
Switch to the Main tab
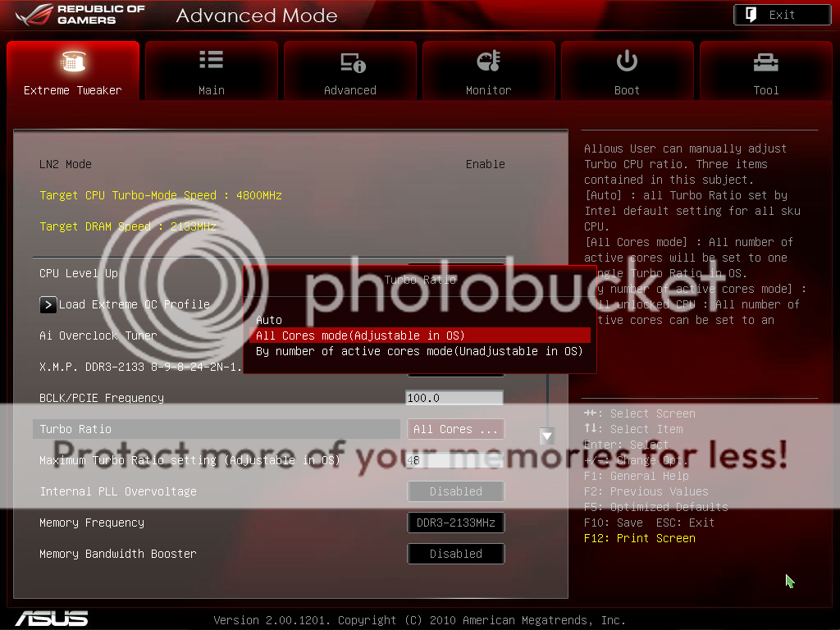pyautogui.click(x=212, y=71)
